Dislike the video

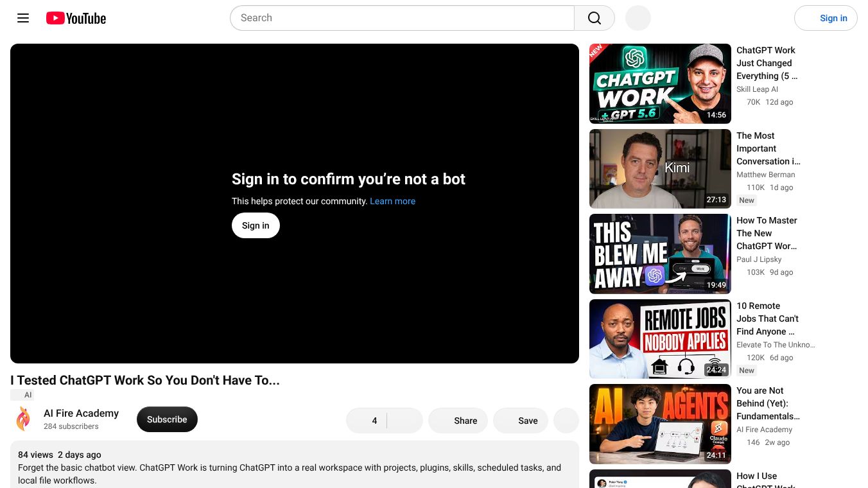tap(404, 421)
